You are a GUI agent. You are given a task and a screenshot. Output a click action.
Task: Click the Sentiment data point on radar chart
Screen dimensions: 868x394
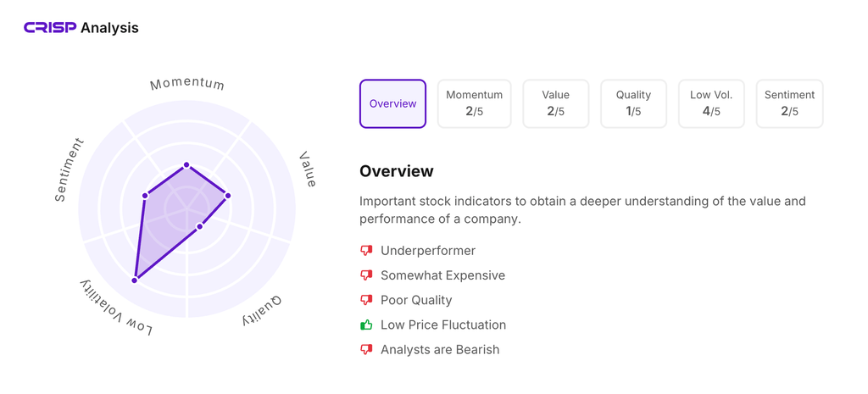pyautogui.click(x=145, y=196)
